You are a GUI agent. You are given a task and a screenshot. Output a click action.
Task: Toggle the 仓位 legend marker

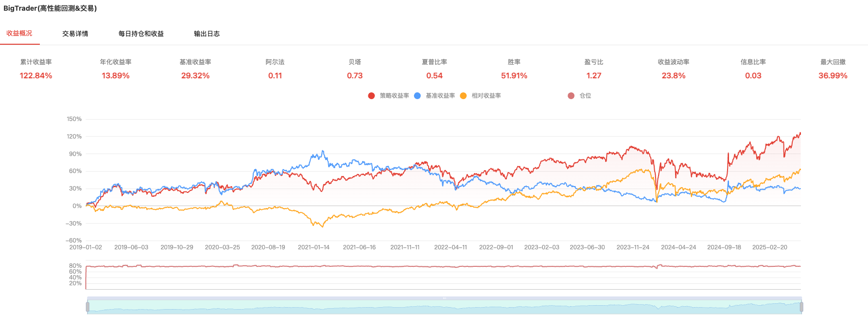click(x=571, y=96)
